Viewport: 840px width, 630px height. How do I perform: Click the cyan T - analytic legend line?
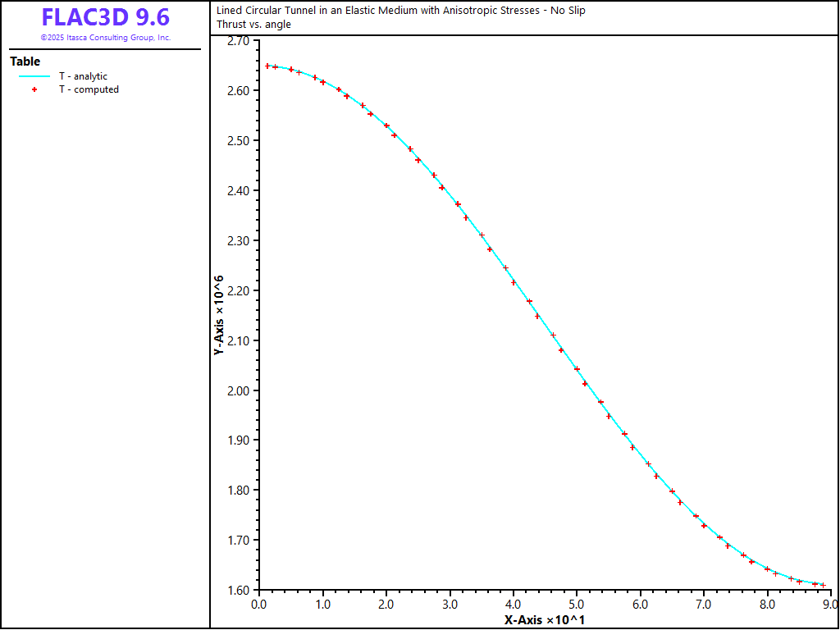[34, 76]
